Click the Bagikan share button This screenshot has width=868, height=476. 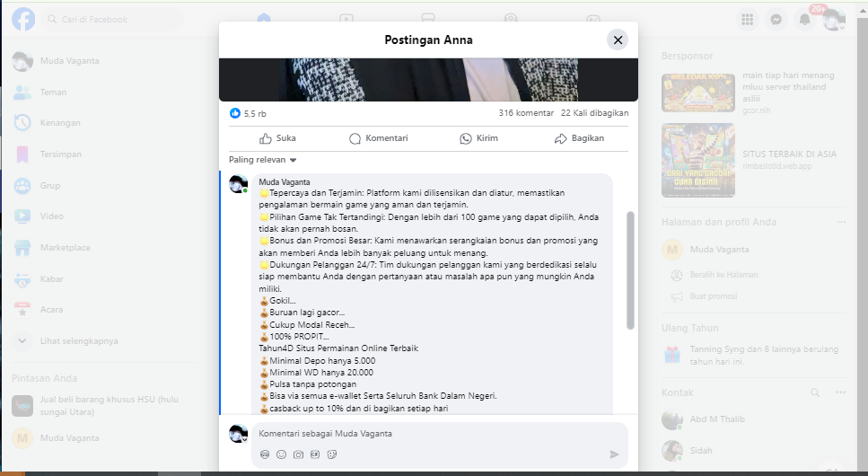pyautogui.click(x=579, y=138)
